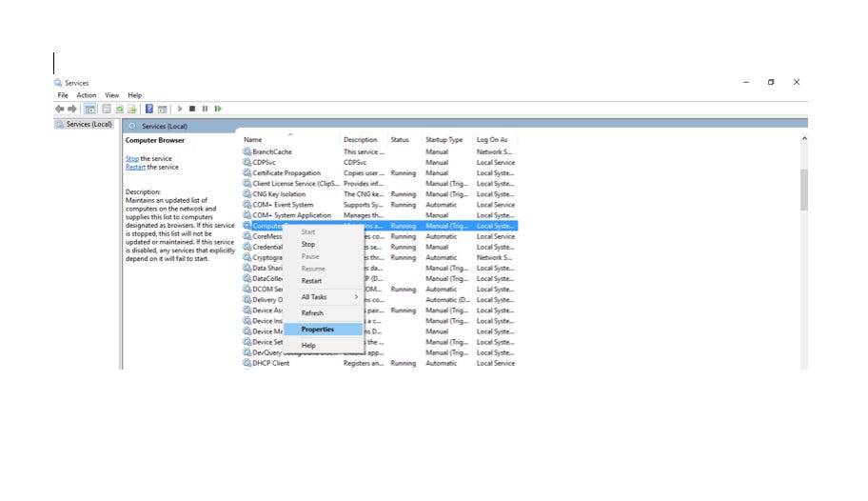The height and width of the screenshot is (501, 868).
Task: Select the CNG Key Isolation service
Action: pos(380,193)
